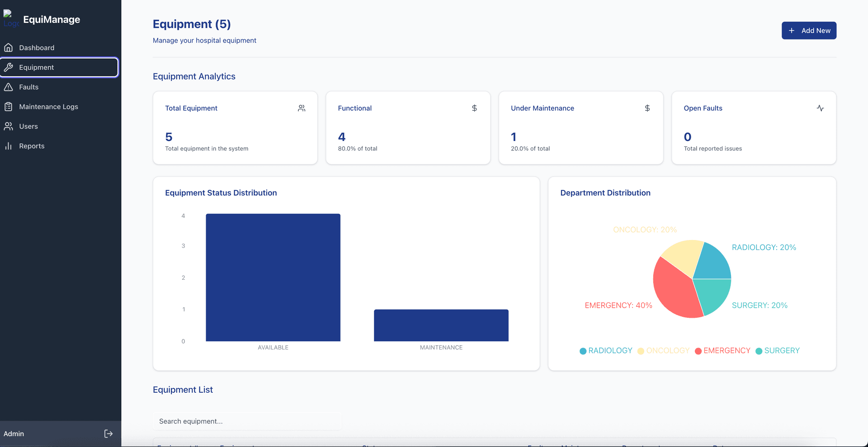Toggle the EMERGENCY legend entry
The image size is (868, 447).
pos(722,351)
